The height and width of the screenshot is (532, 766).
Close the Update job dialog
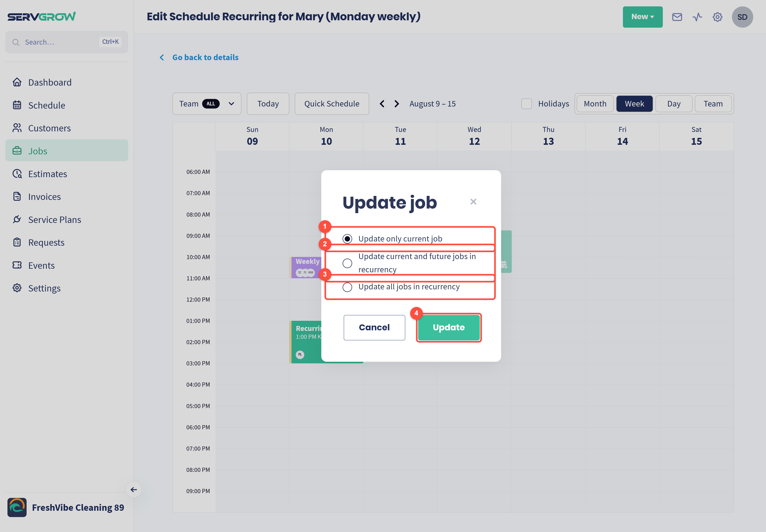coord(473,202)
